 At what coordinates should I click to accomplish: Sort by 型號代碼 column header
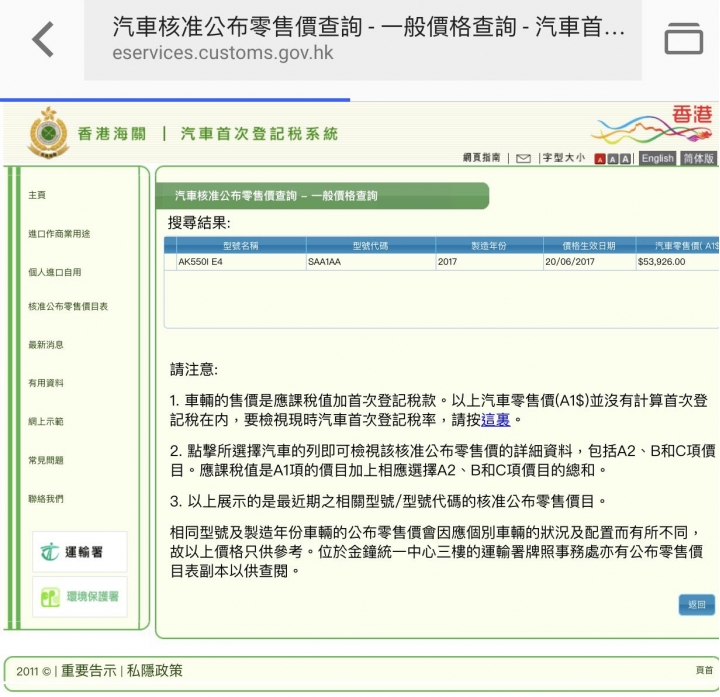click(371, 246)
